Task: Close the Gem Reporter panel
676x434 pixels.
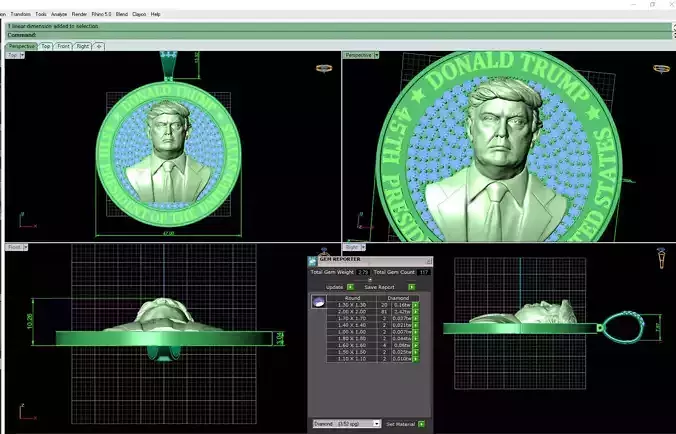Action: coord(429,261)
